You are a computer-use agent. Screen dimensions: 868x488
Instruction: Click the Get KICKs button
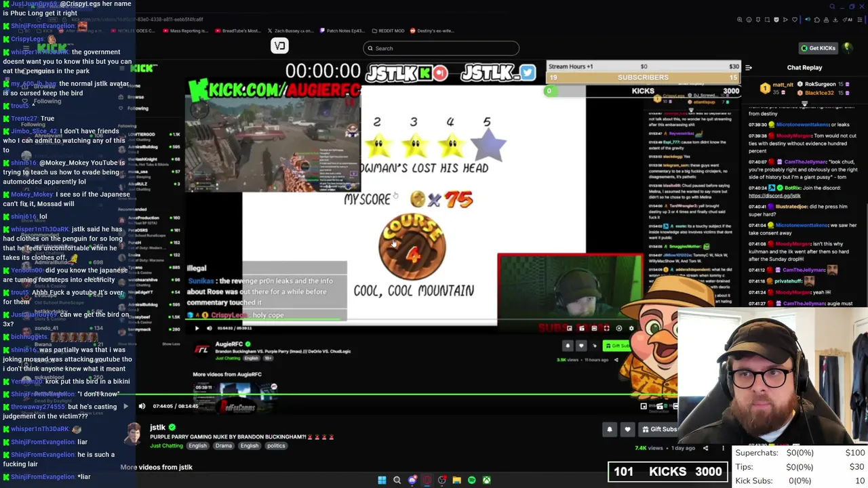point(818,48)
